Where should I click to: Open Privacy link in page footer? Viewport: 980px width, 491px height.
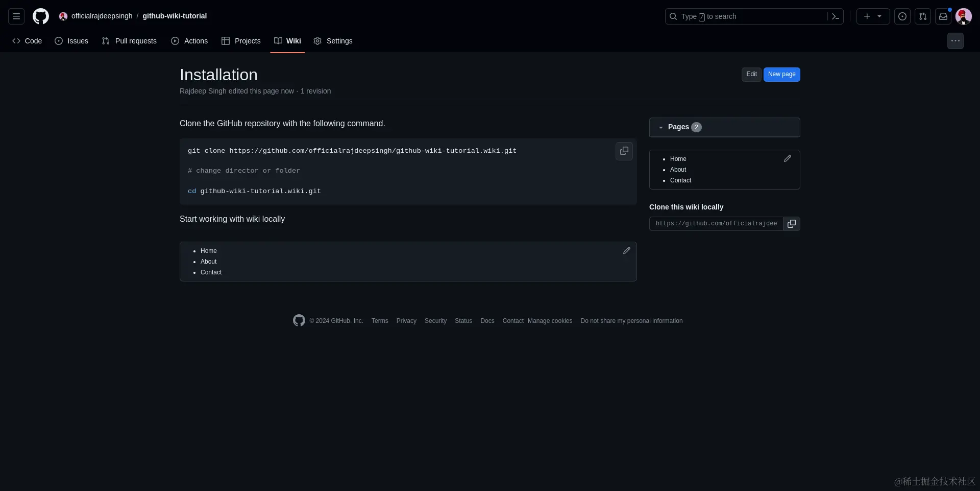coord(406,321)
